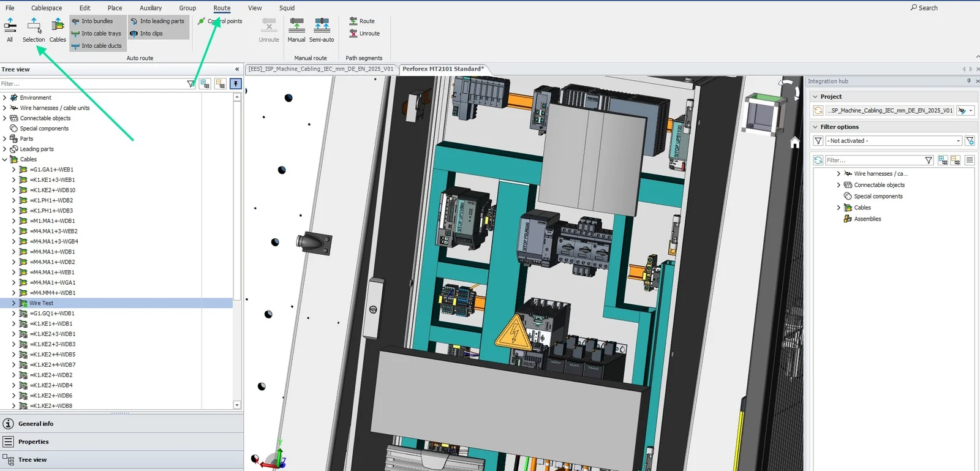Viewport: 980px width, 471px height.
Task: Click Unroute in Path segments
Action: 364,33
